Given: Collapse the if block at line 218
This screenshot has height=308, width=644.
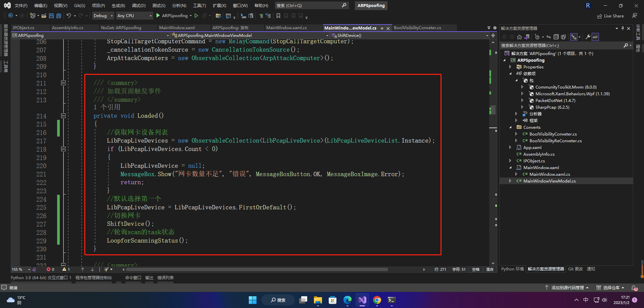Looking at the screenshot, I should click(63, 149).
